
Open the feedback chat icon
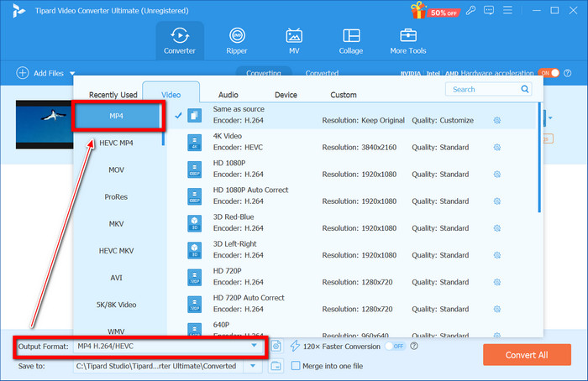tap(489, 10)
